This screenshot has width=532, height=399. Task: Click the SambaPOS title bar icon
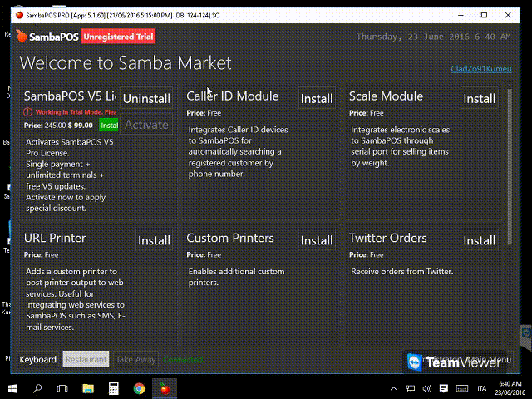pos(19,15)
